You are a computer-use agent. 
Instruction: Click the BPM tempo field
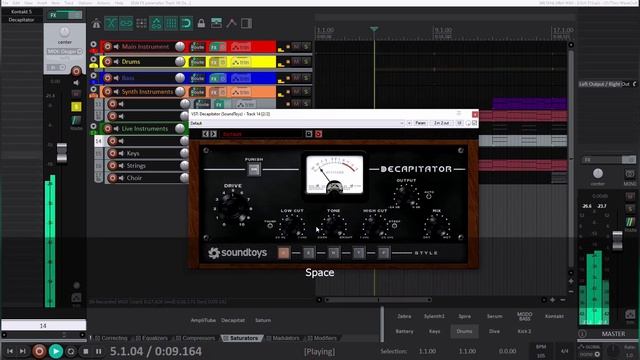541,351
